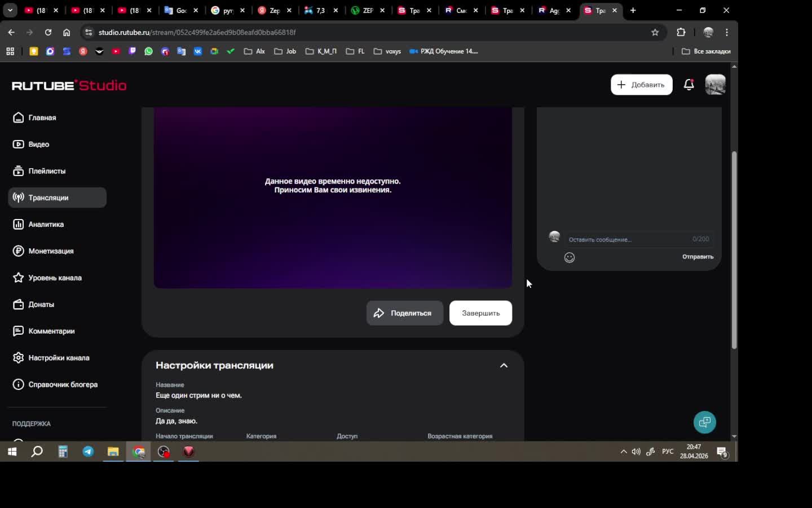Viewport: 812px width, 508px height.
Task: Open the VK bookmark
Action: click(198, 51)
